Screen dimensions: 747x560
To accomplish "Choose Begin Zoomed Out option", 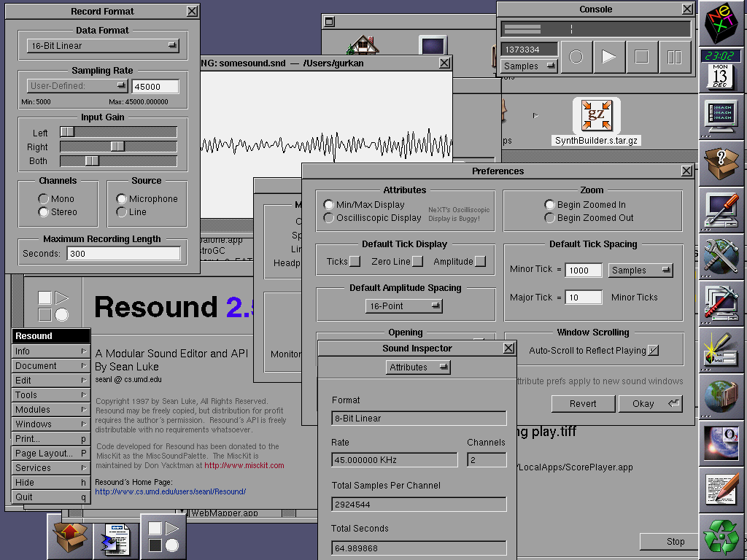I will [x=550, y=218].
